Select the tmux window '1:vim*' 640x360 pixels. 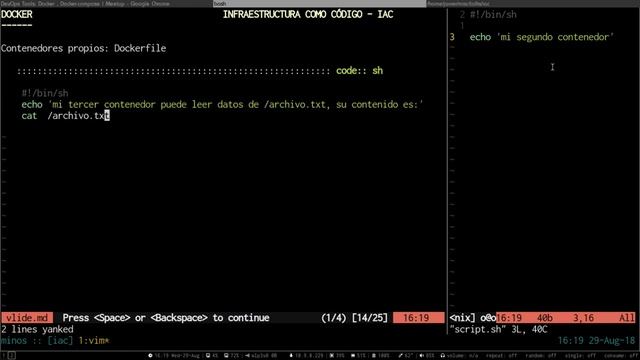94,340
